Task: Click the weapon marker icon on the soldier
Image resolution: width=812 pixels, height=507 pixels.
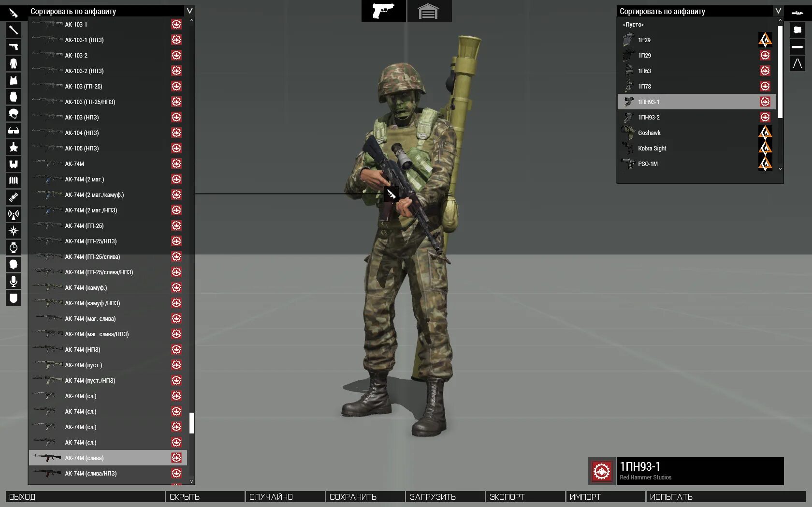Action: tap(391, 194)
